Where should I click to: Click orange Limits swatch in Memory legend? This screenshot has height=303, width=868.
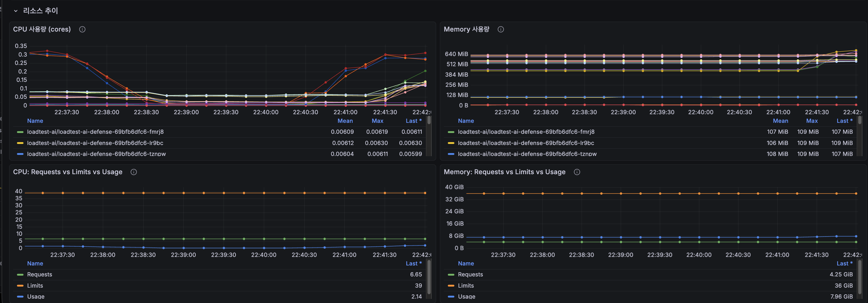(451, 286)
